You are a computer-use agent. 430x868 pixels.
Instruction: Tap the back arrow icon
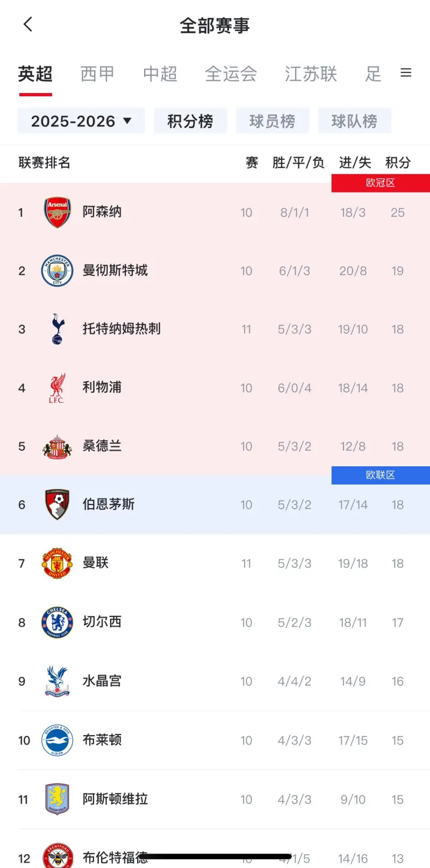coord(28,25)
